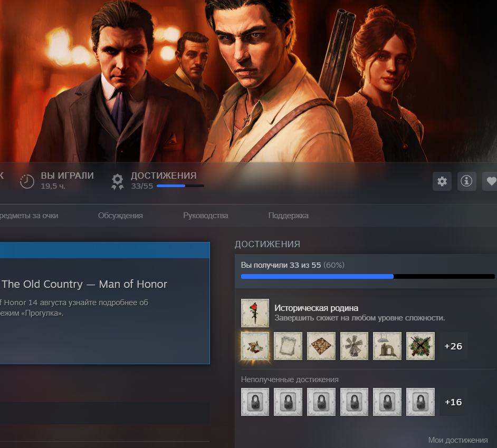The image size is (497, 448).
Task: Open the crossed rifles wreath achievement icon
Action: pos(420,346)
